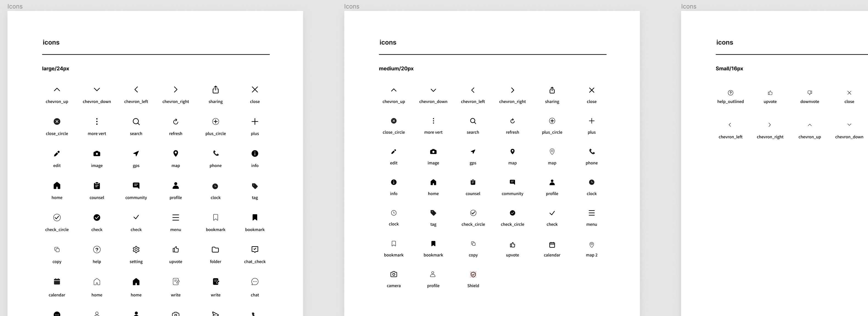Click the setting gear icon
Screen dimensions: 868x316
[x=136, y=250]
